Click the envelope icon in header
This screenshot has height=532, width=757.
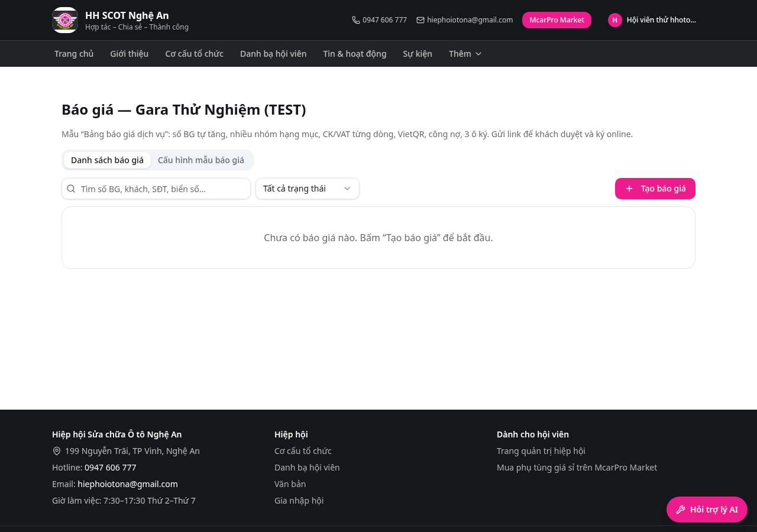coord(420,20)
